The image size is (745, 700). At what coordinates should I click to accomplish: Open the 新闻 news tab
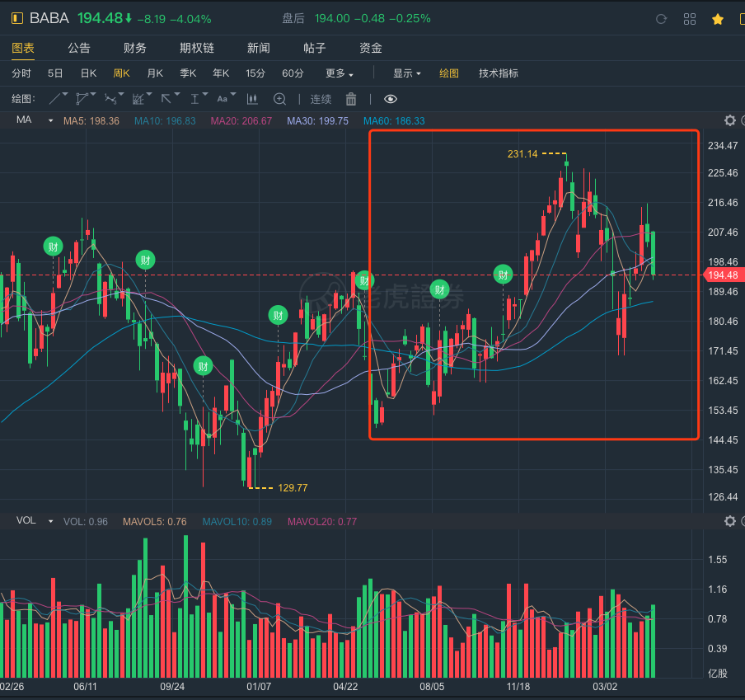(258, 49)
